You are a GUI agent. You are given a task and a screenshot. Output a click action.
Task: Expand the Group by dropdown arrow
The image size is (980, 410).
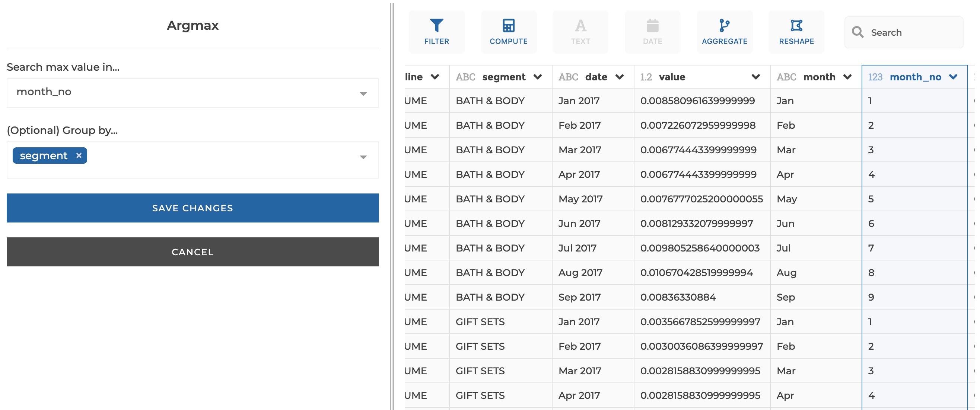[363, 157]
